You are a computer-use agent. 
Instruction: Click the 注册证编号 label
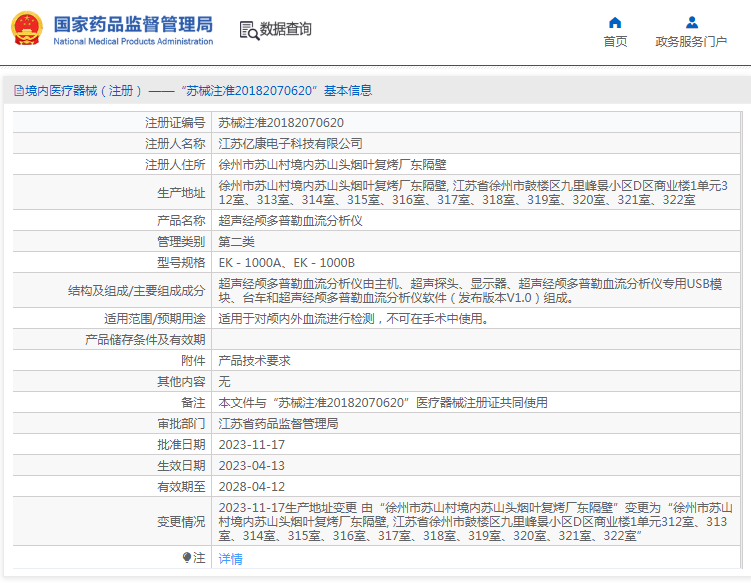click(175, 123)
